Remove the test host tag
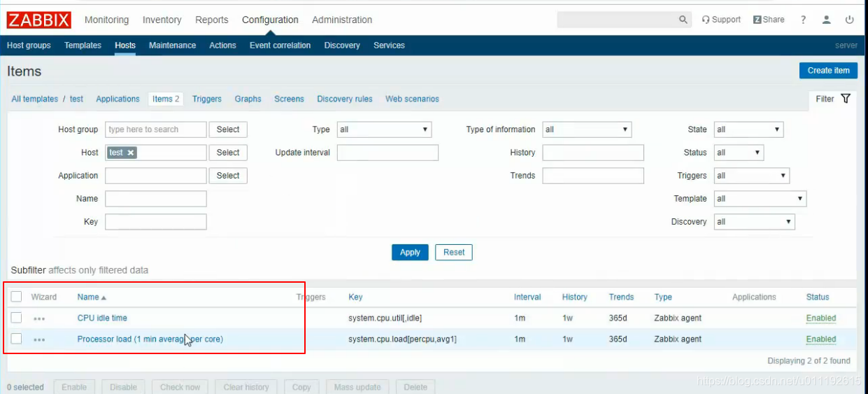 [131, 153]
